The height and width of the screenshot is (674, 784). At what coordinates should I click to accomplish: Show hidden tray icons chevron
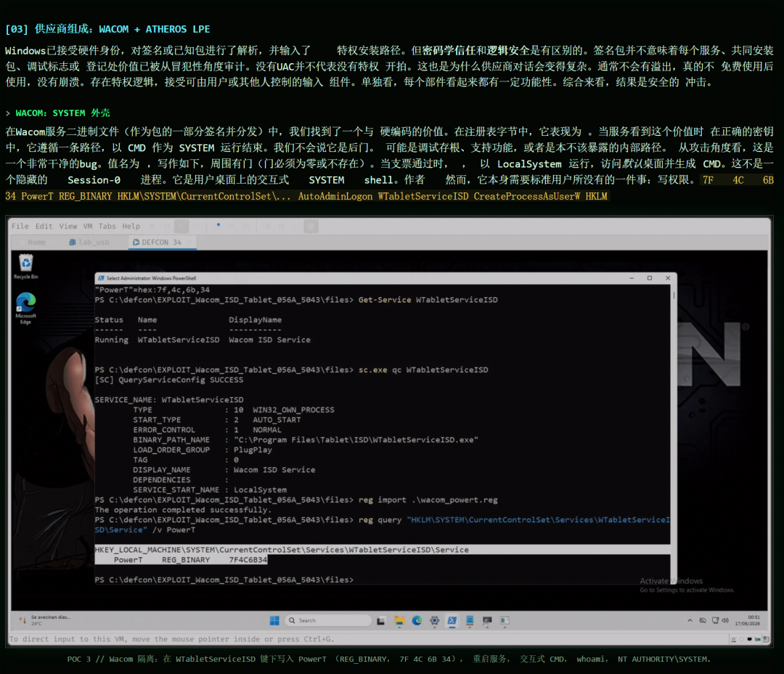[690, 620]
